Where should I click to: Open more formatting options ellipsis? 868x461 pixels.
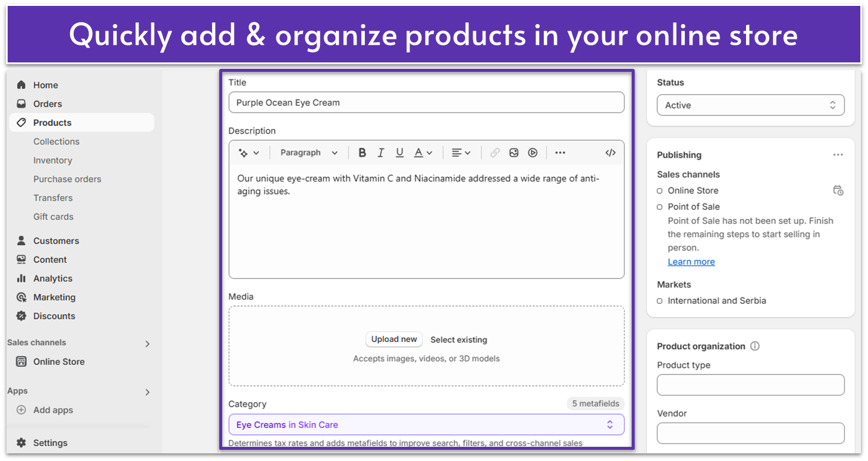[x=560, y=152]
